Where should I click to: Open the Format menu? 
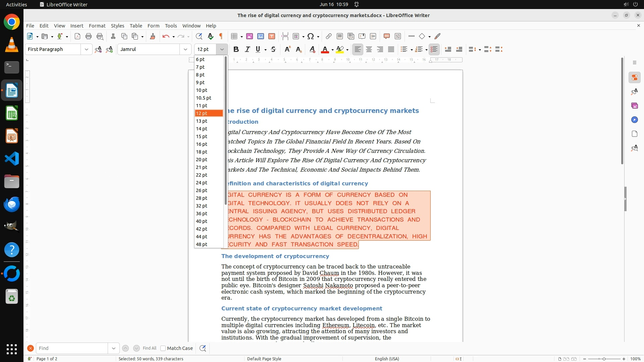[x=97, y=25]
